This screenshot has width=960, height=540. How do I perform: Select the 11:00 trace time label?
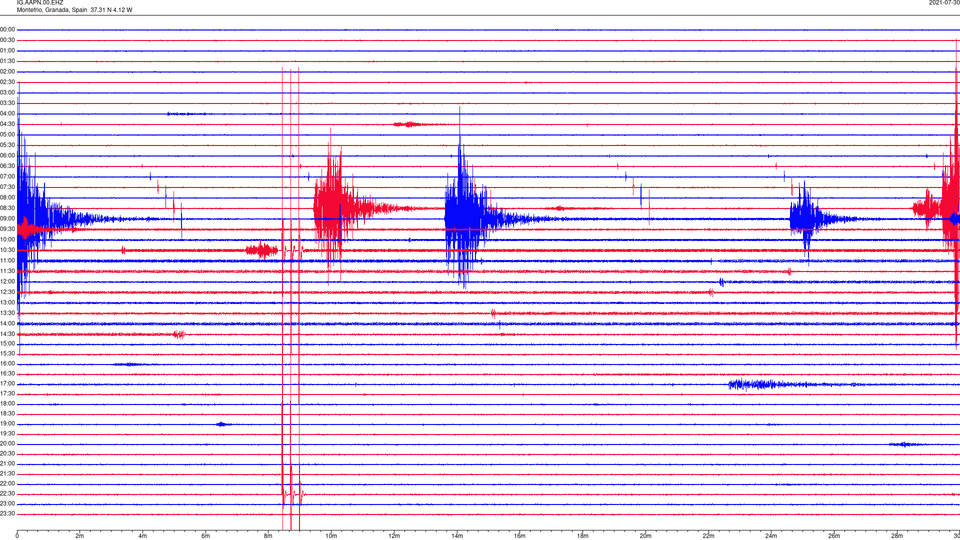pyautogui.click(x=7, y=261)
